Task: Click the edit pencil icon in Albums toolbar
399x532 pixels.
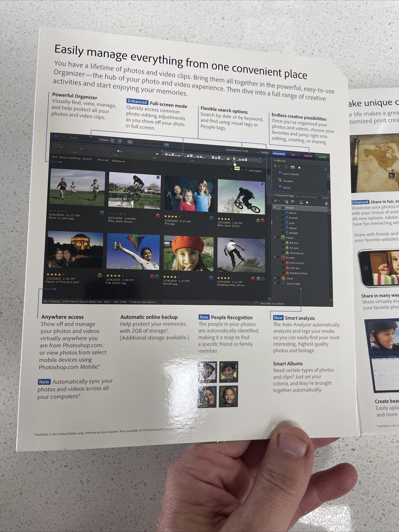Action: pos(286,167)
